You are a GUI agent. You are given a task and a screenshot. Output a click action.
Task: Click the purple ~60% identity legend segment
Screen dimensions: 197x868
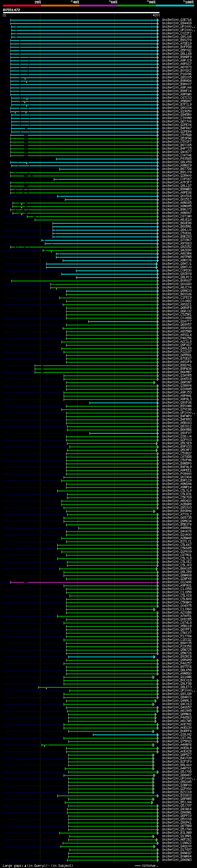(98, 6)
